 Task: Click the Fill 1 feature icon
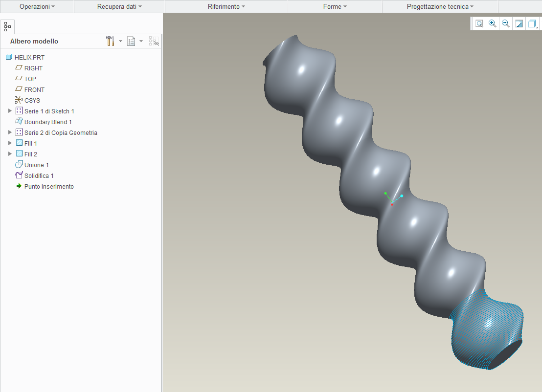[20, 143]
